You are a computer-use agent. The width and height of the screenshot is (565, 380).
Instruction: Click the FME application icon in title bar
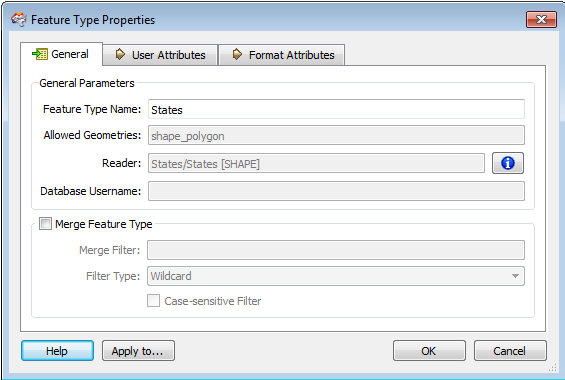[x=19, y=19]
